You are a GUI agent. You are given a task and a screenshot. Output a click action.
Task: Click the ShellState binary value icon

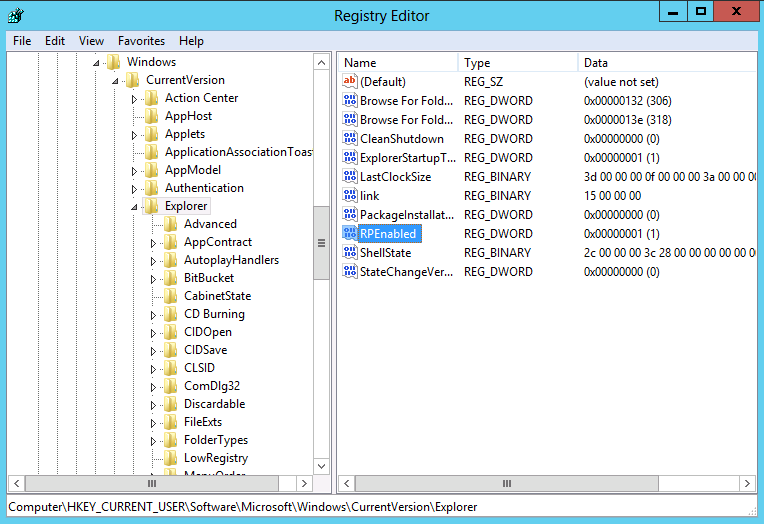pyautogui.click(x=350, y=252)
